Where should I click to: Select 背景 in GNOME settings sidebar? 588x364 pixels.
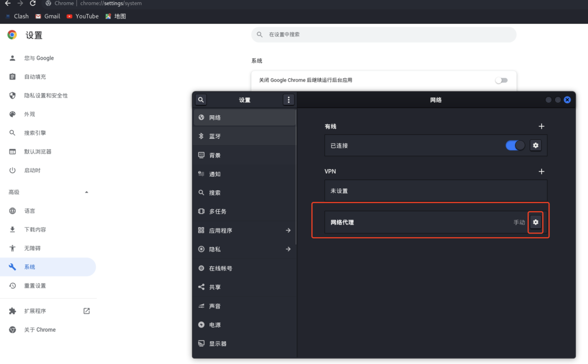click(x=244, y=155)
